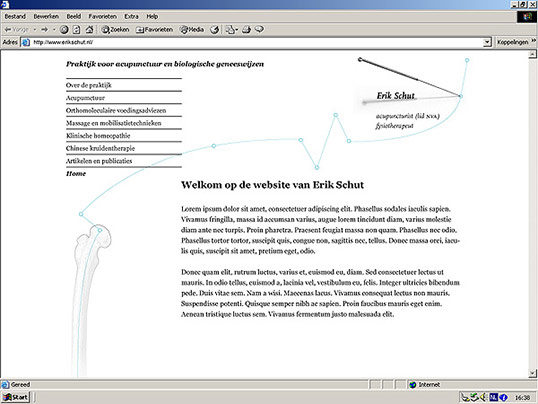Open the Artikelen en publicaties link
538x404 pixels.
point(99,161)
